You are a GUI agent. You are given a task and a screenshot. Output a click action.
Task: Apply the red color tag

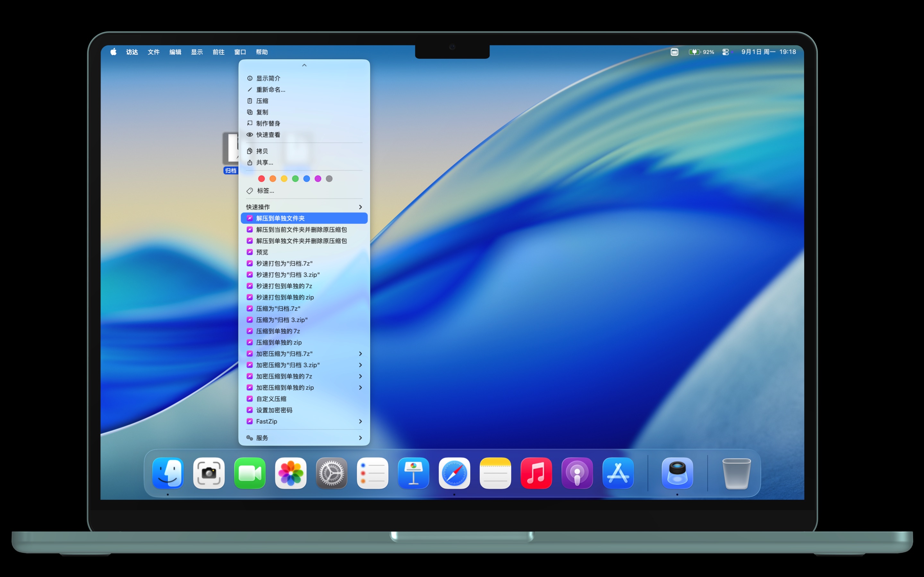pyautogui.click(x=261, y=179)
